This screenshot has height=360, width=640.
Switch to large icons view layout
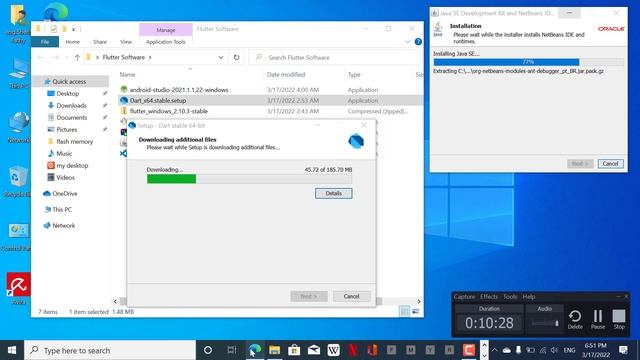416,312
